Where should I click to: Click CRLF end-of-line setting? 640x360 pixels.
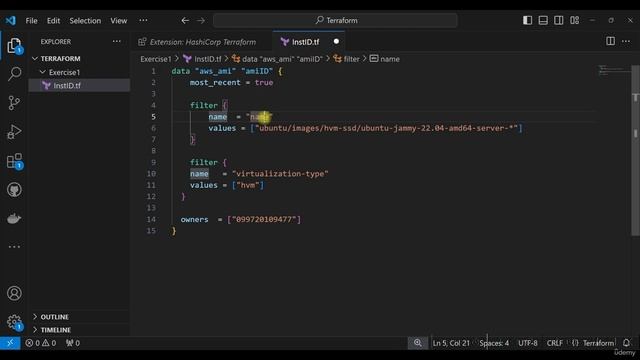[554, 343]
